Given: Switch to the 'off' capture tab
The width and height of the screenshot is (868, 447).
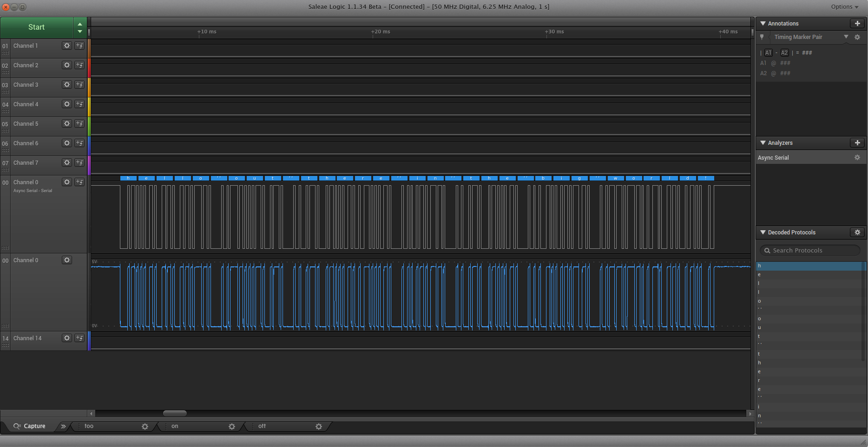Looking at the screenshot, I should pos(262,426).
